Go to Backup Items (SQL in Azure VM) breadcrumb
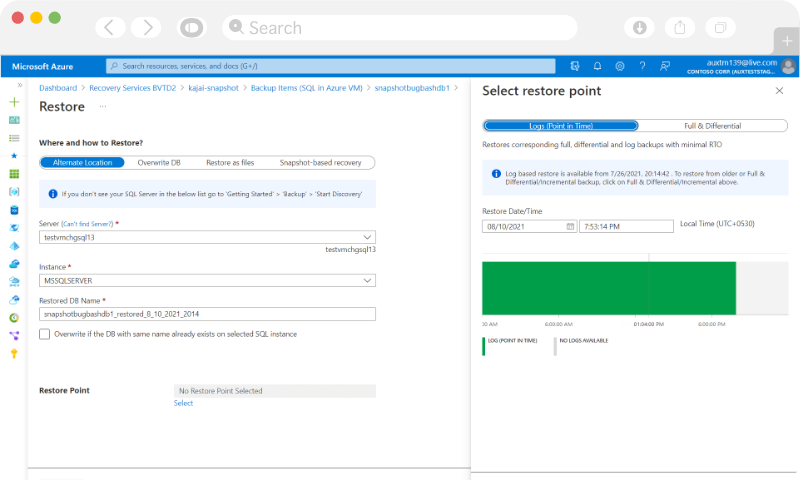Screen dimensions: 800x480 307,88
